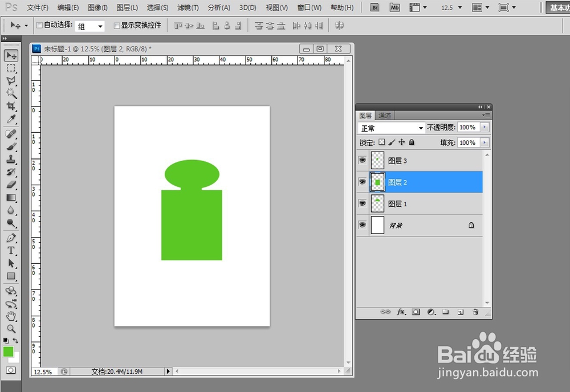Image resolution: width=570 pixels, height=392 pixels.
Task: Launch Adobe Bridge from the Br icon
Action: click(375, 7)
